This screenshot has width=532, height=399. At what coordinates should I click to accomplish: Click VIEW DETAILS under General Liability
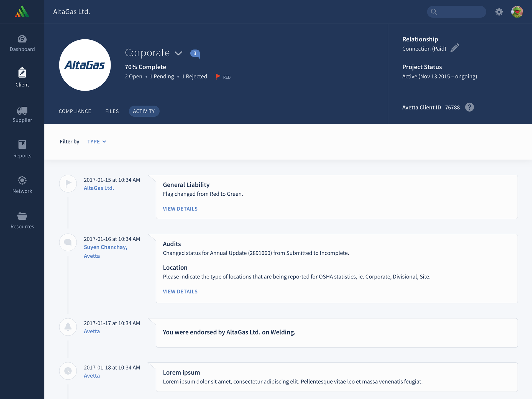(x=180, y=209)
